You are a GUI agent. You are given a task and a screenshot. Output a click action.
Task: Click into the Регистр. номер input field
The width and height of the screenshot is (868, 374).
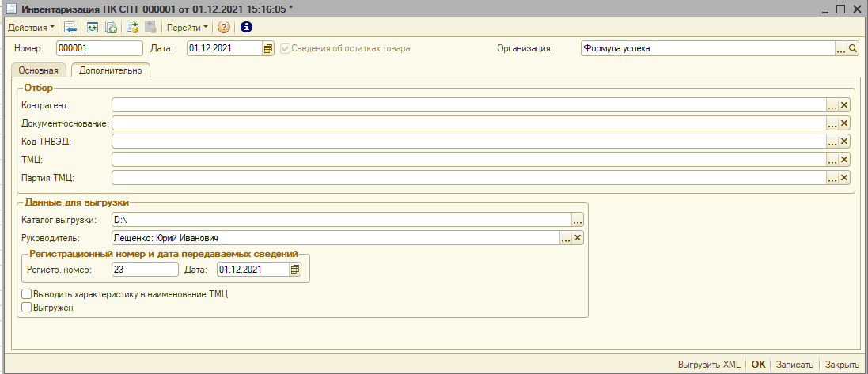(145, 270)
